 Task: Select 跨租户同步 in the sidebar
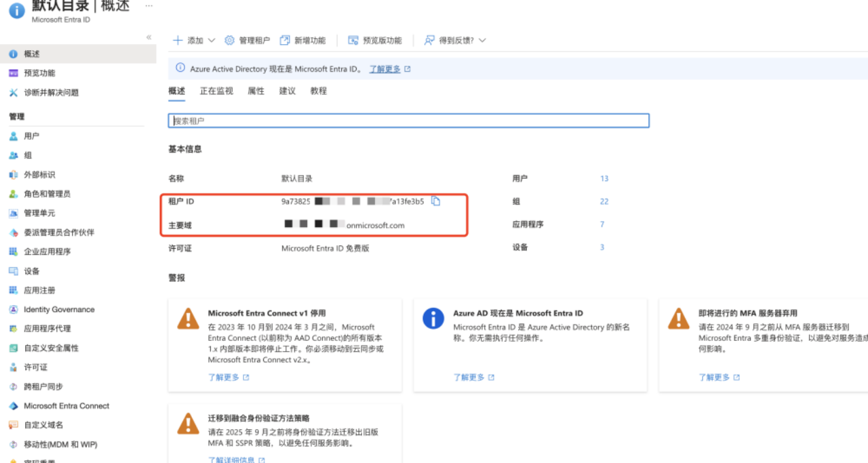point(43,386)
